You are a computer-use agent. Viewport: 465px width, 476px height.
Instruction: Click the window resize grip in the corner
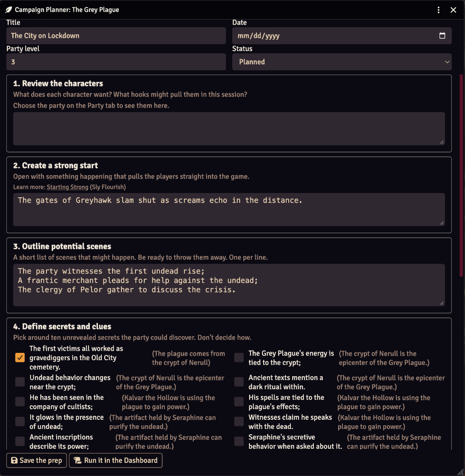point(460,471)
